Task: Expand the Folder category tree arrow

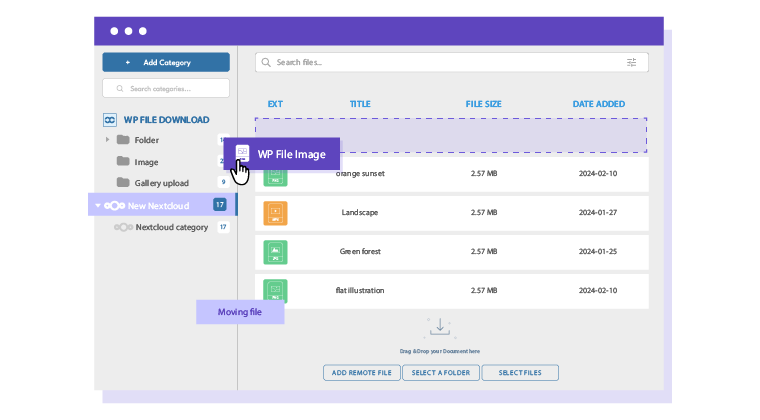Action: [107, 140]
